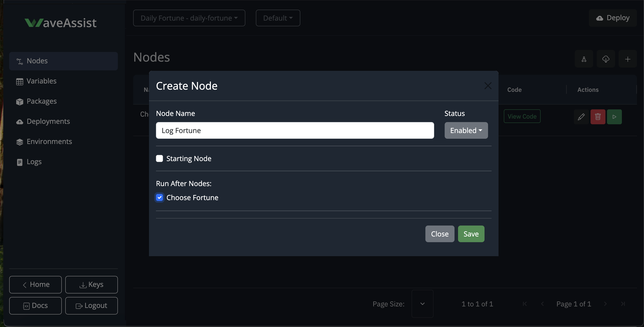Image resolution: width=644 pixels, height=327 pixels.
Task: Click the green Save button
Action: click(471, 234)
